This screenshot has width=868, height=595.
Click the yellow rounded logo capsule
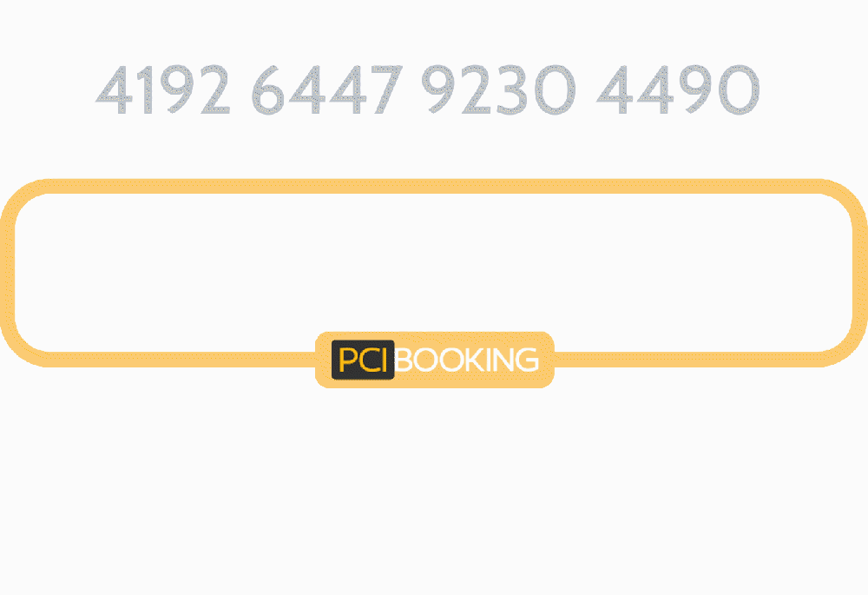pos(434,358)
